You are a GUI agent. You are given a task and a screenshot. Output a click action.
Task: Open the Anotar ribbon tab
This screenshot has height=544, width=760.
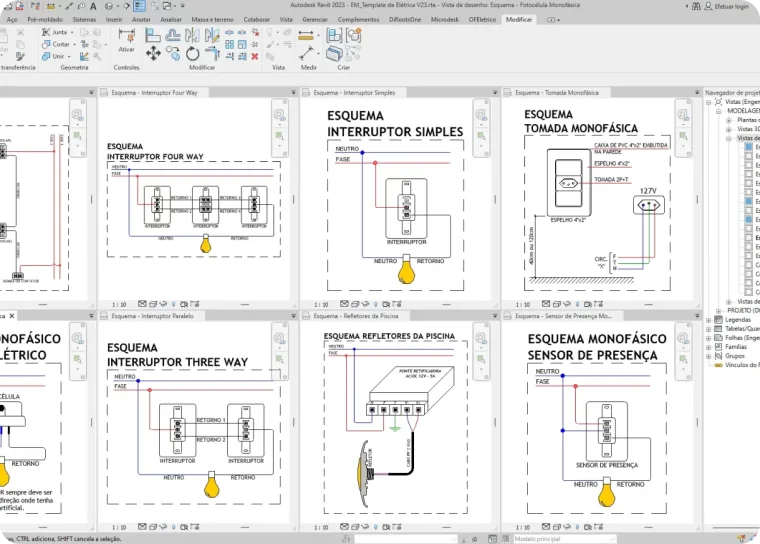[x=141, y=19]
